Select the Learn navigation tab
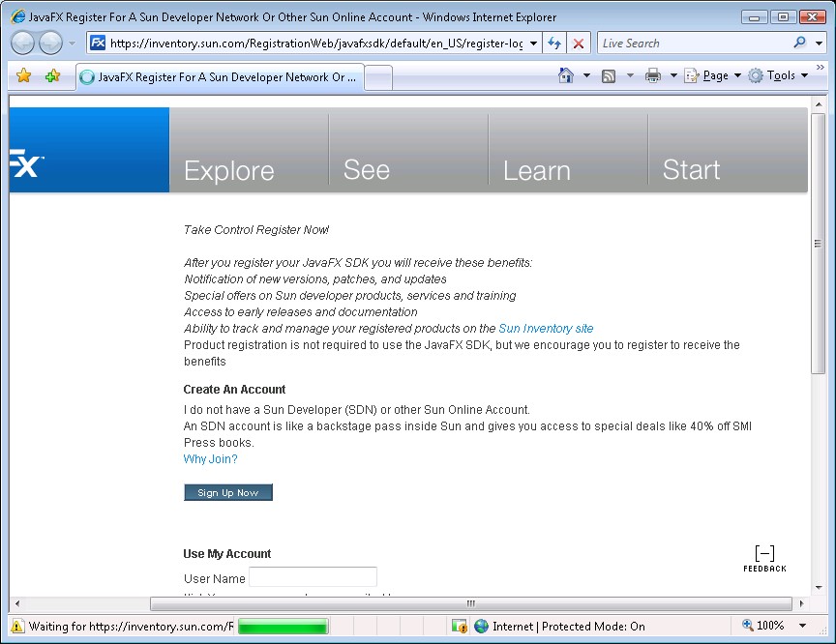 point(536,170)
